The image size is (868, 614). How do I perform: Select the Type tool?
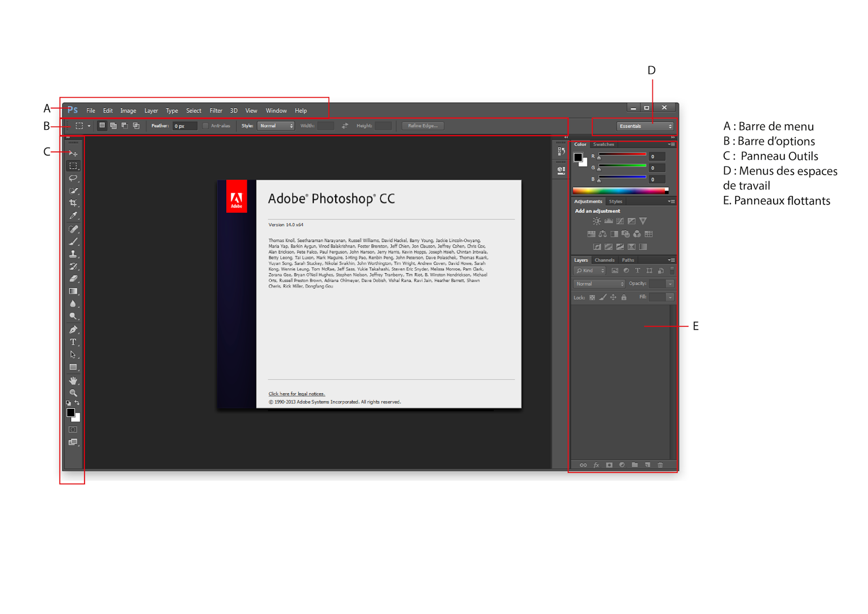click(x=74, y=342)
